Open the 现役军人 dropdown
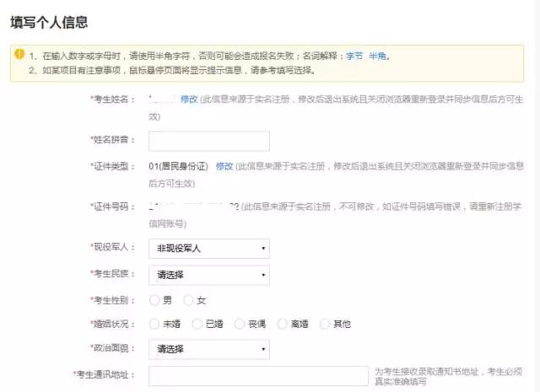The height and width of the screenshot is (392, 540). (209, 249)
